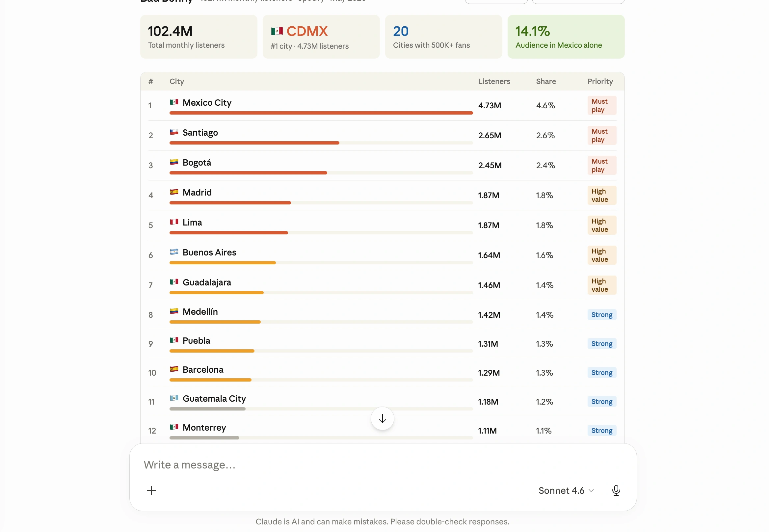The width and height of the screenshot is (769, 532).
Task: Click the Argentina flag by Buenos Aires
Action: [x=174, y=252]
